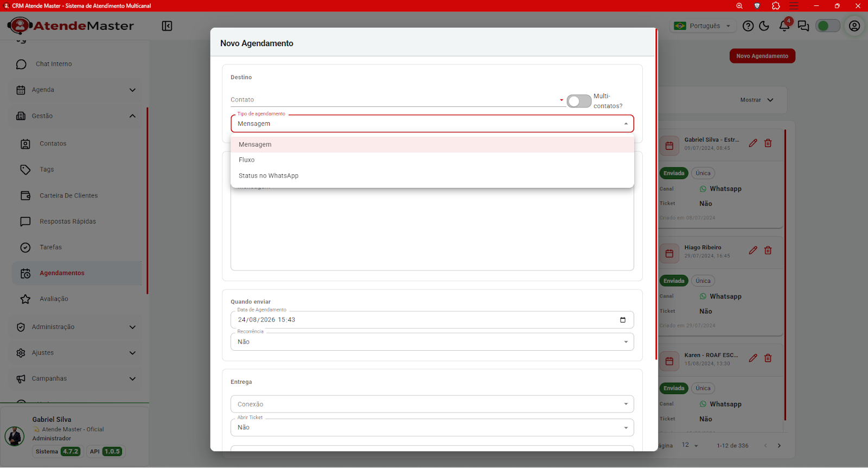Viewport: 868px width, 468px height.
Task: Click the AtendeMaster logo
Action: tap(71, 26)
